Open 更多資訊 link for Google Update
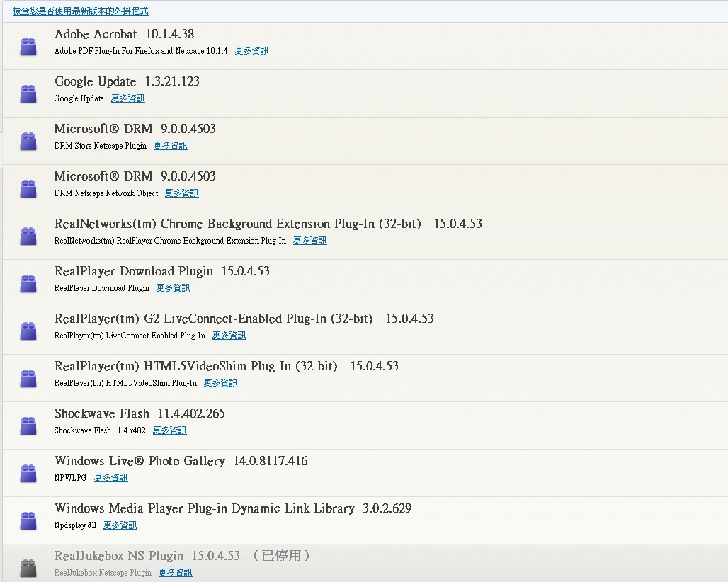 pyautogui.click(x=127, y=98)
